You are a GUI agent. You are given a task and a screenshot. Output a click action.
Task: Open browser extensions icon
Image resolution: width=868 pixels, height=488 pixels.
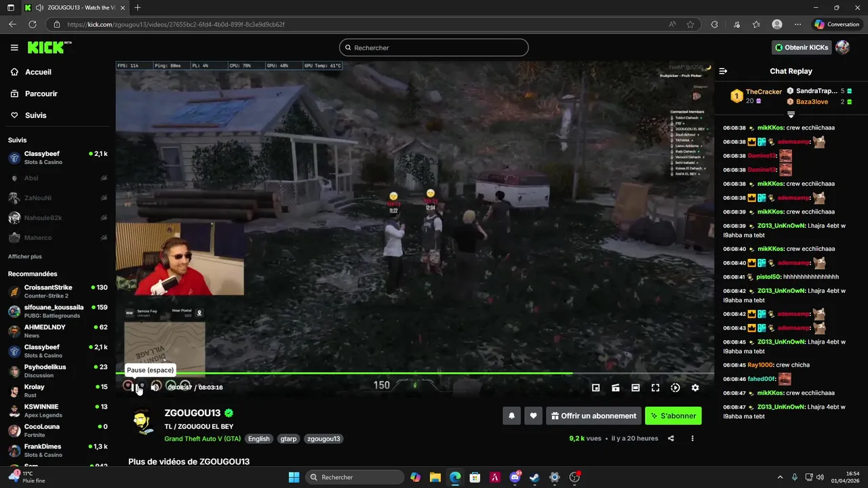pos(714,24)
